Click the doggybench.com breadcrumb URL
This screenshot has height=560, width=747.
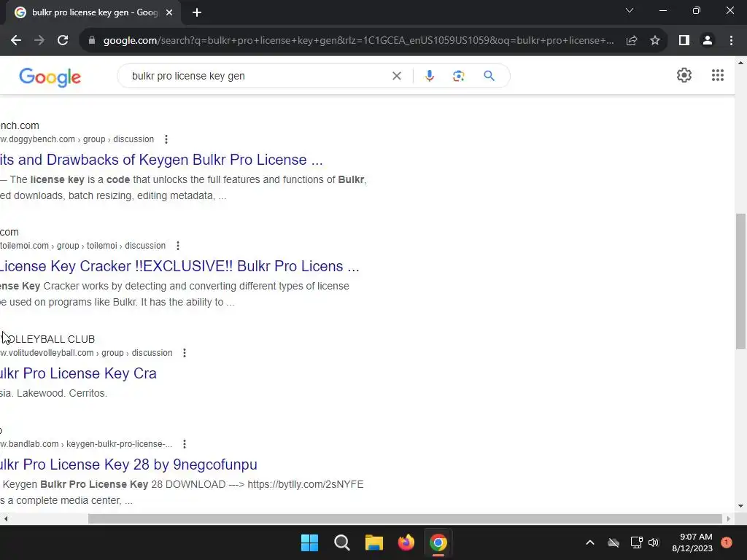click(77, 139)
